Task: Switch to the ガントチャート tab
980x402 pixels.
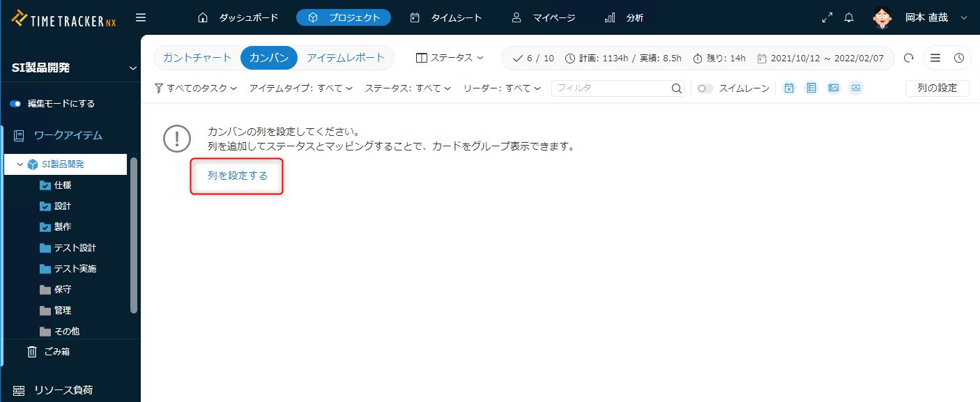Action: tap(197, 58)
